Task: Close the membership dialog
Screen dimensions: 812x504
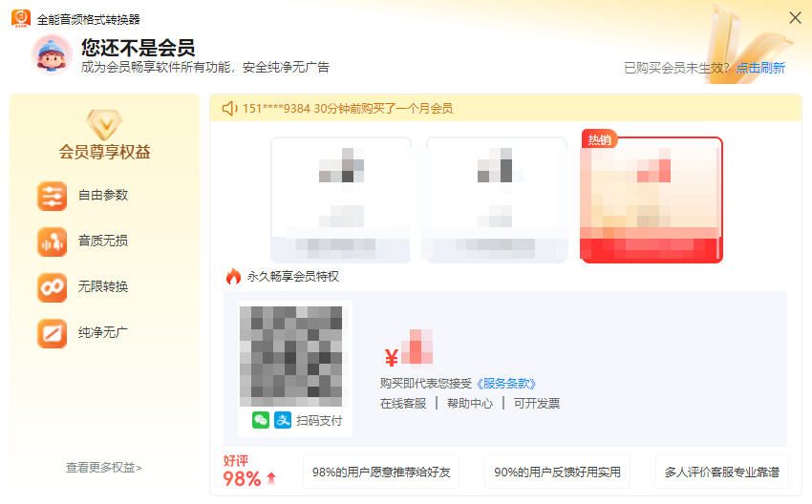Action: pos(795,18)
